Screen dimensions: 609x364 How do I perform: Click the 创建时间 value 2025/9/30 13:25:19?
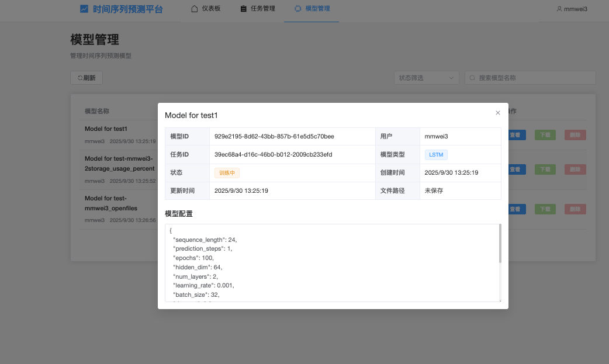click(x=451, y=172)
